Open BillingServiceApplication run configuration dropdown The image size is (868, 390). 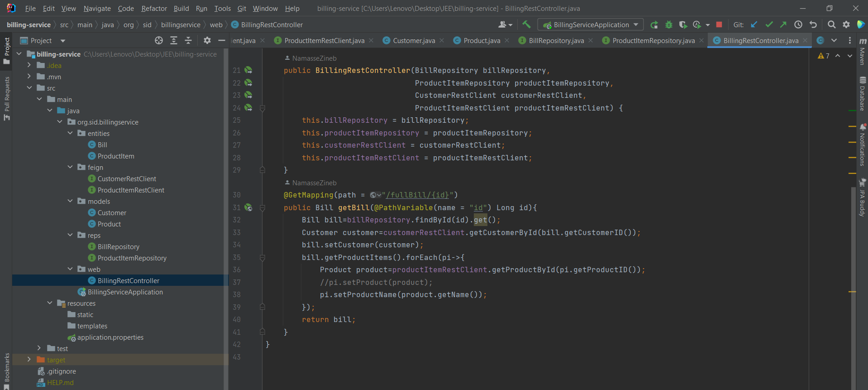pos(591,25)
